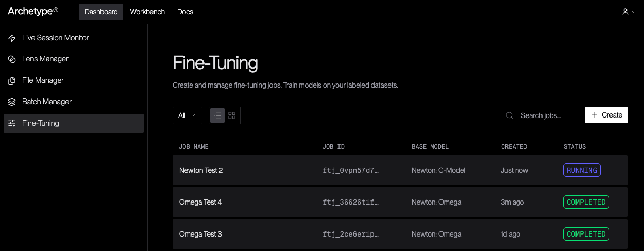Click Omega Test 4's COMPLETED badge
This screenshot has height=251, width=644.
pos(586,202)
